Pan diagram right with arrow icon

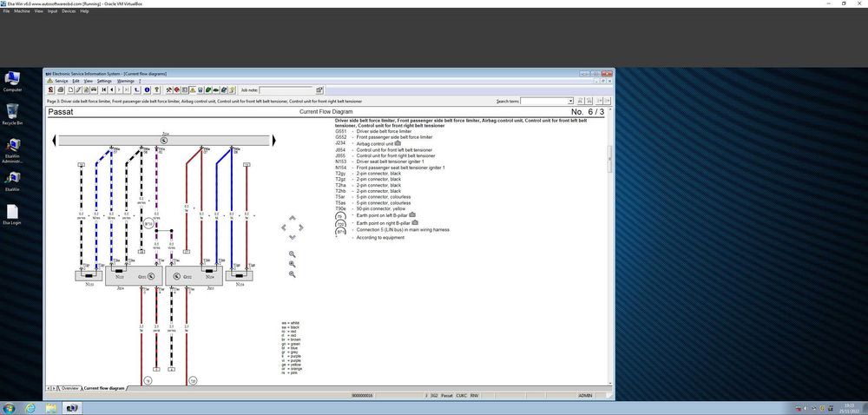click(301, 227)
